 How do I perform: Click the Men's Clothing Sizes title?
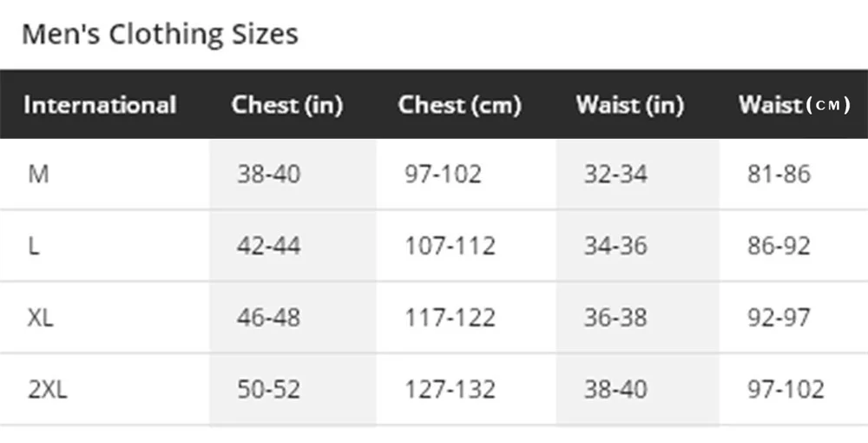click(x=160, y=34)
